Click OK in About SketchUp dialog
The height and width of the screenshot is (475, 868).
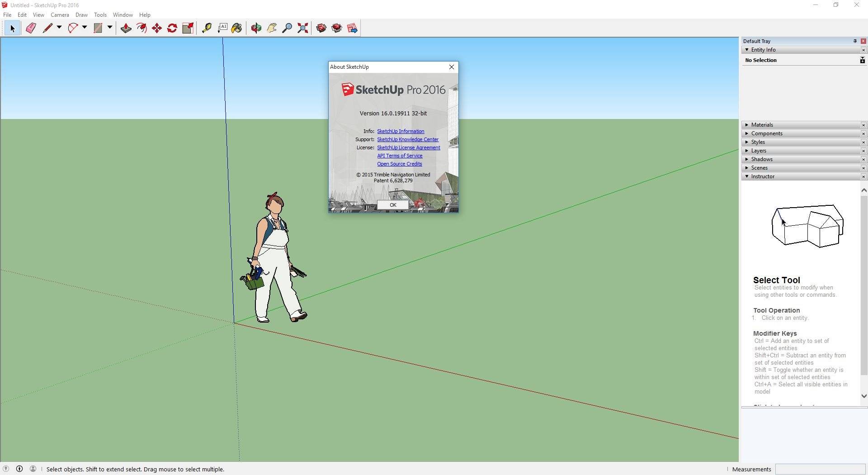point(393,205)
